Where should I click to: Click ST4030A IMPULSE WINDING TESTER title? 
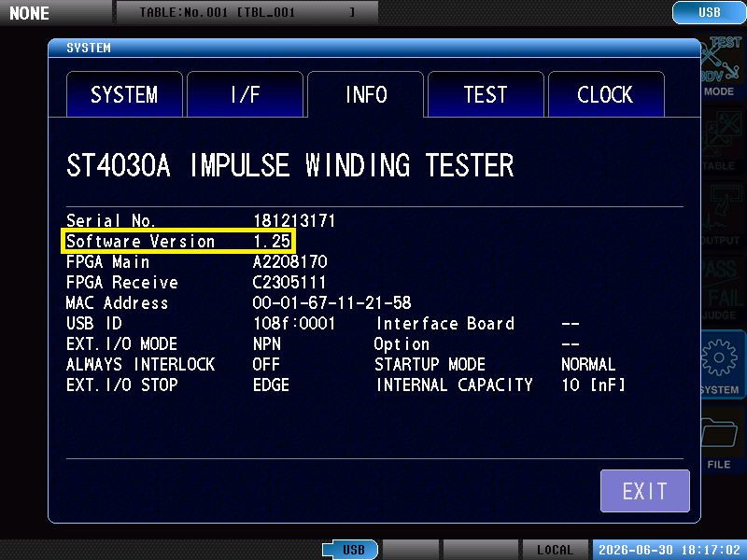[x=290, y=165]
